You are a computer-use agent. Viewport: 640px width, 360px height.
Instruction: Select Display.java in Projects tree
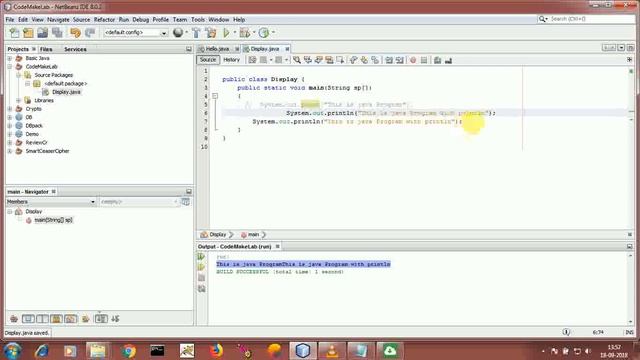pyautogui.click(x=66, y=92)
